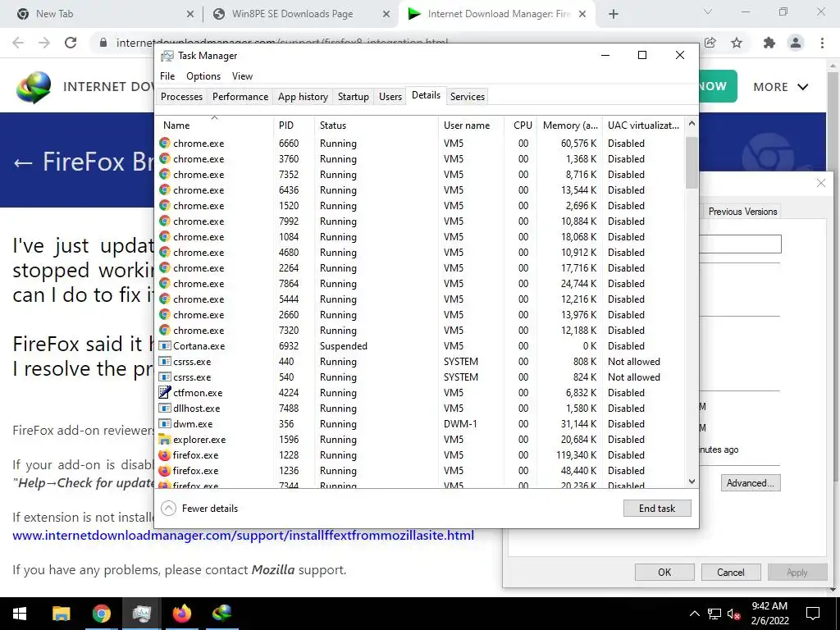
Task: Select ctfmon.exe process row
Action: pyautogui.click(x=421, y=393)
